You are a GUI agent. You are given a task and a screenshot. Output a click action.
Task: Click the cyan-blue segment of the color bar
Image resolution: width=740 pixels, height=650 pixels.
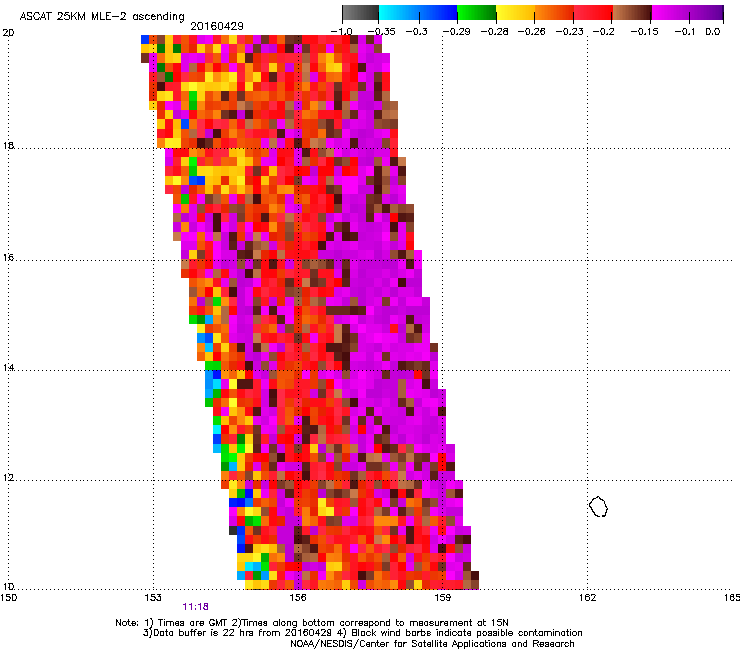pos(418,12)
